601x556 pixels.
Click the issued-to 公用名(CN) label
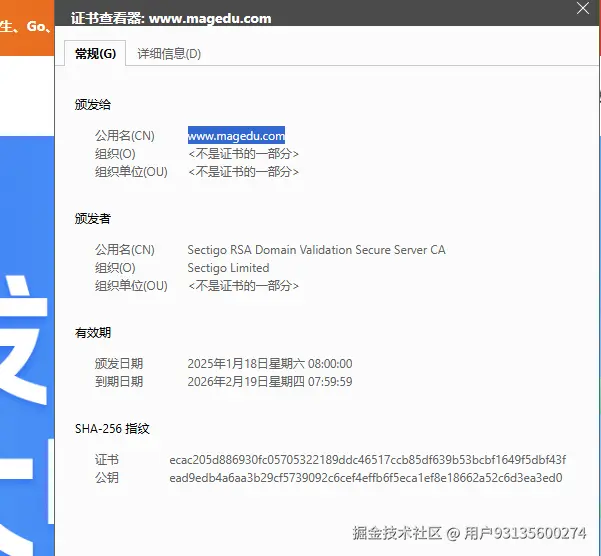125,136
